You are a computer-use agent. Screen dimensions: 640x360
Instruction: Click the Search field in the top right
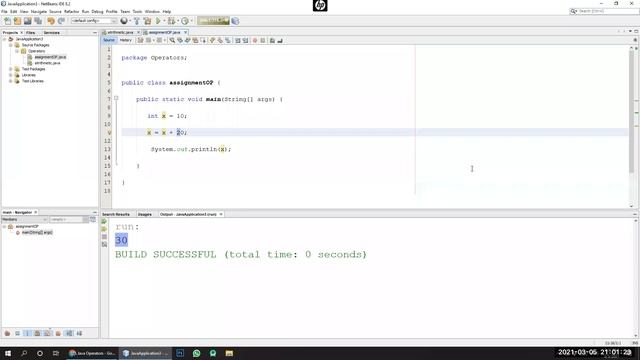[604, 11]
